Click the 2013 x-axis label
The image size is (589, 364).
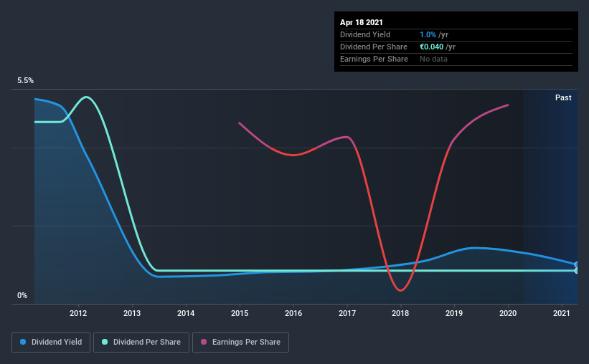[x=132, y=313]
